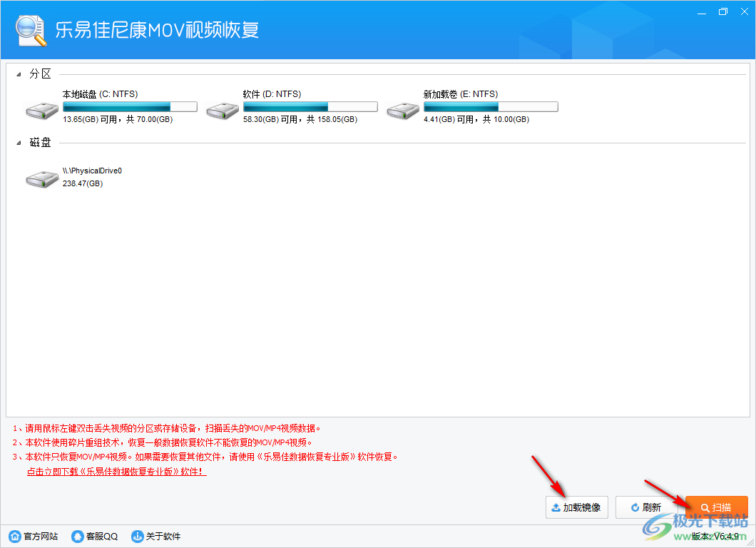Select the 新加载卷 (E: NTFS) label
Viewport: 756px width, 548px height.
461,94
